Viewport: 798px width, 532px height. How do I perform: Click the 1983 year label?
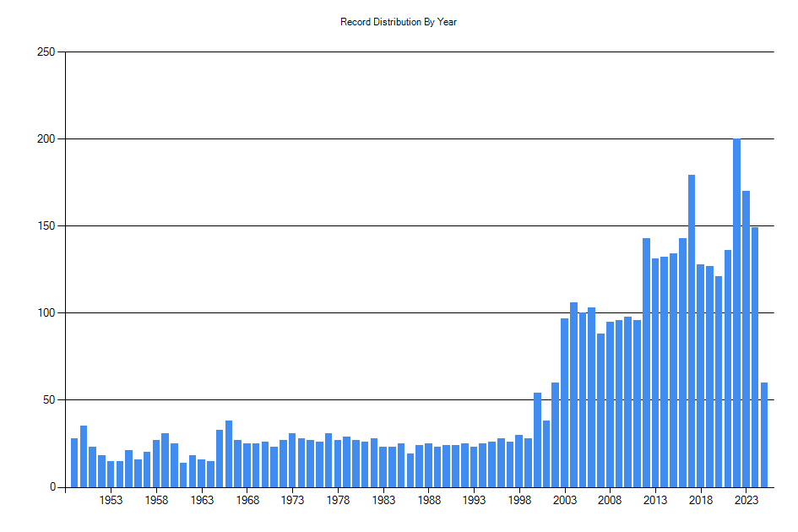[x=383, y=501]
